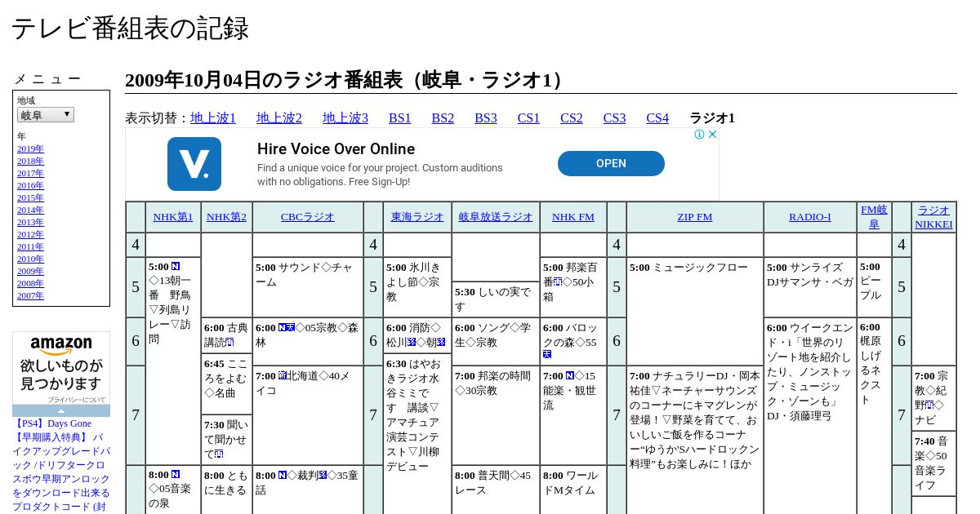Viewport: 980px width, 514px height.
Task: Click the V. logo in the ad banner
Action: [194, 164]
